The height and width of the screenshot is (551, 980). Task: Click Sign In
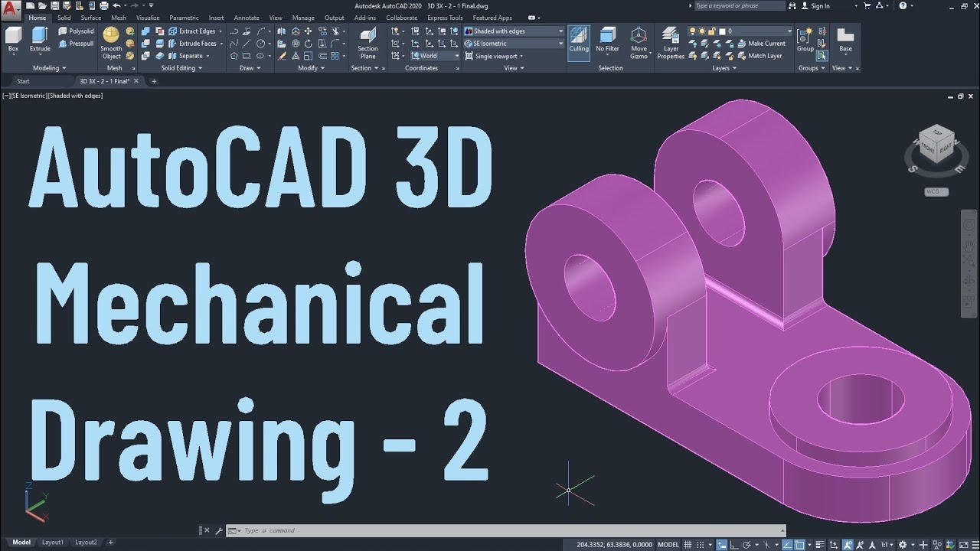click(820, 5)
